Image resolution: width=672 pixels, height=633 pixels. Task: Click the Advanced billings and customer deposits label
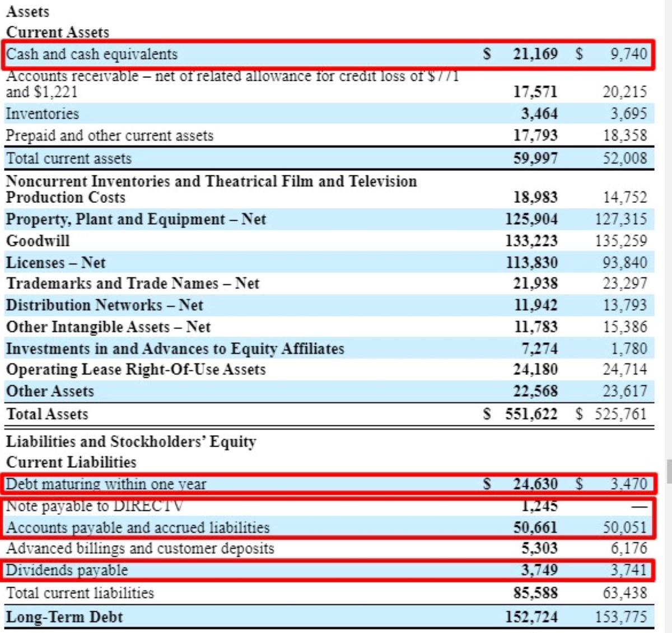click(140, 548)
